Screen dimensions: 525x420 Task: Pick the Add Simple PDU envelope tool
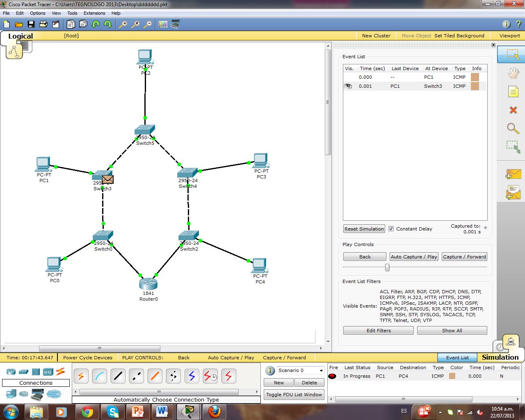[x=513, y=174]
